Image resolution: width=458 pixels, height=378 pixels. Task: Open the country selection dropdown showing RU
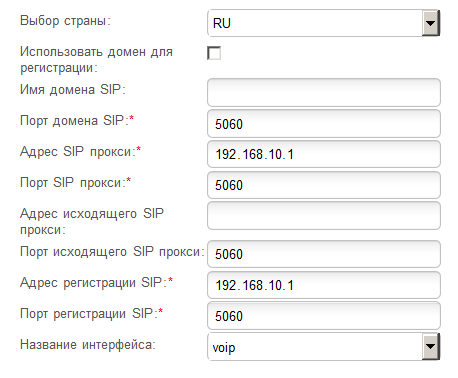click(x=323, y=23)
